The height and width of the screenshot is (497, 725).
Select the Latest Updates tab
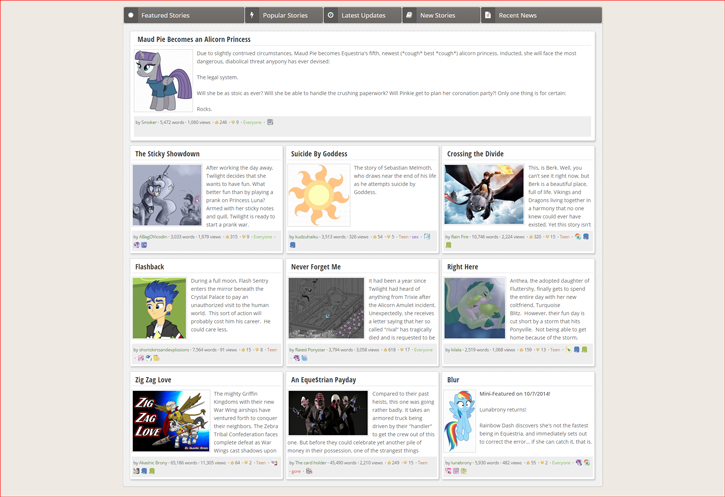(362, 15)
